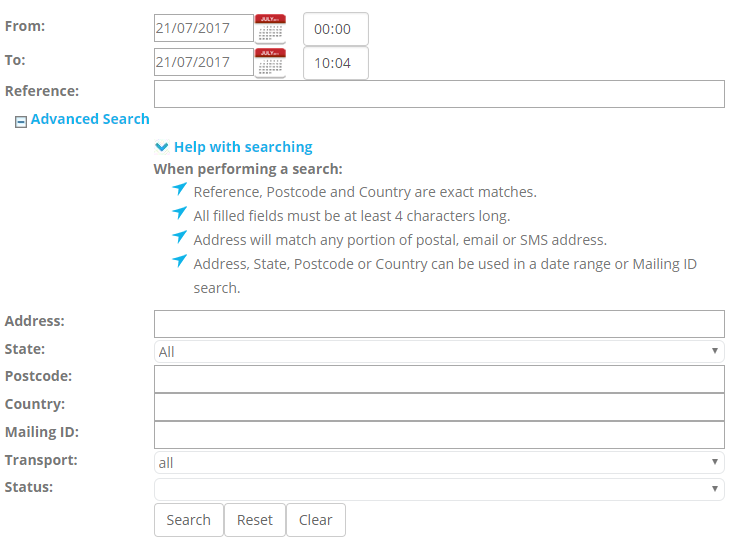Open the Status dropdown
This screenshot has height=537, width=736.
coord(439,489)
